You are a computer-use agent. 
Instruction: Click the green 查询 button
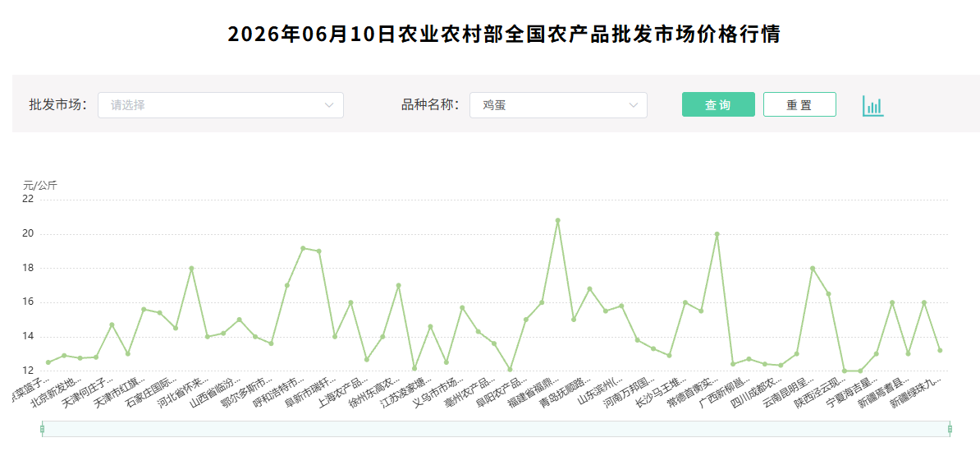point(718,104)
